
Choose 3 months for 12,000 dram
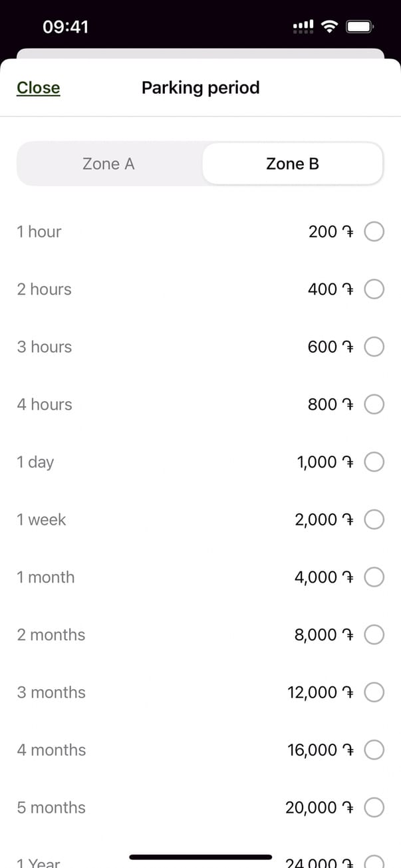coord(374,692)
